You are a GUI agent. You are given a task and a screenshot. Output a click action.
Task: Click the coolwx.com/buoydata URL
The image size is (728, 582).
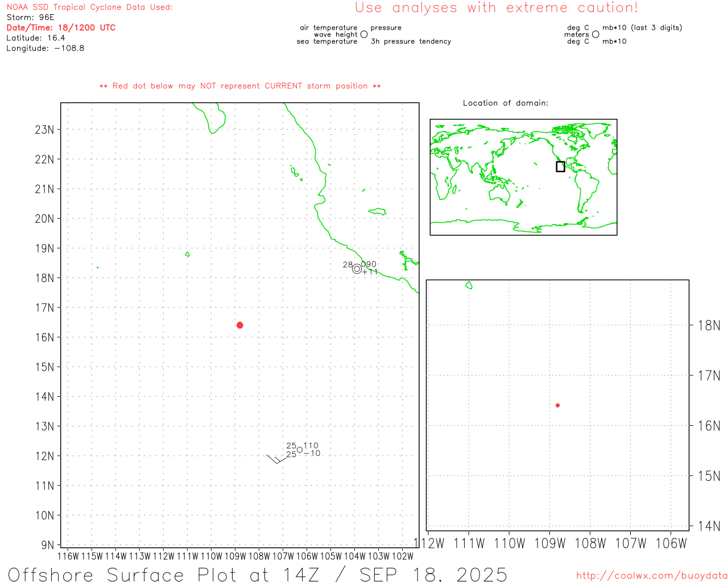click(x=651, y=576)
